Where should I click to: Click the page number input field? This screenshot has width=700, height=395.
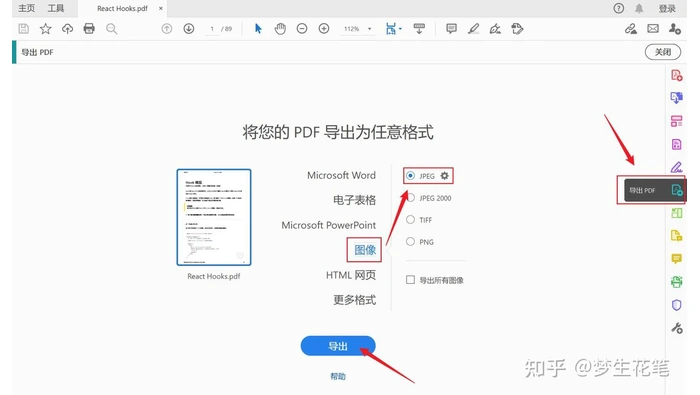[x=212, y=29]
